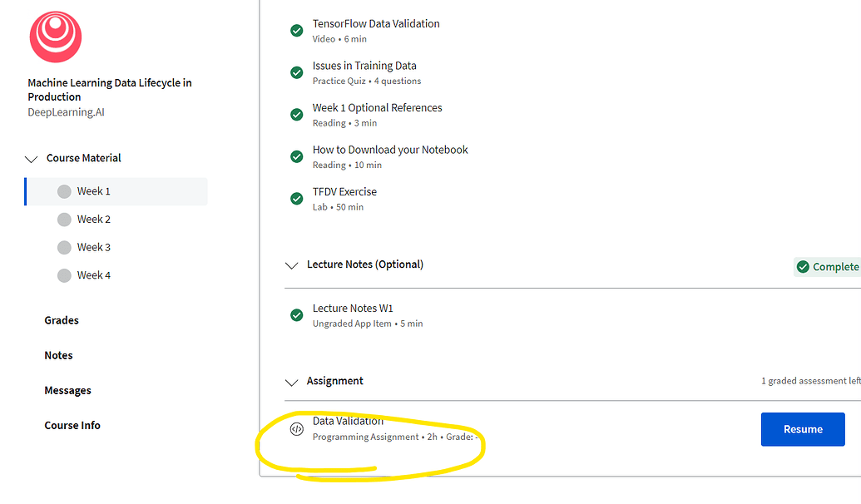Click the Complete status badge
Screen dimensions: 861x504
pyautogui.click(x=827, y=267)
